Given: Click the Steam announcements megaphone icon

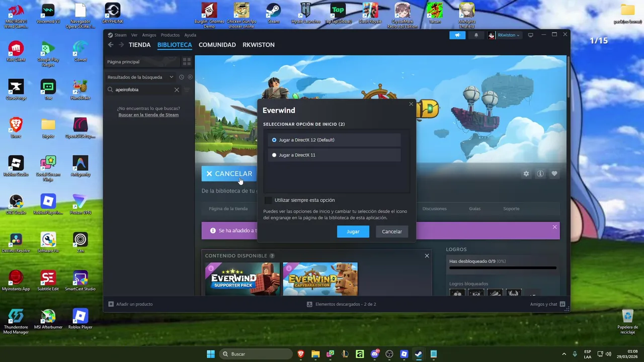Looking at the screenshot, I should coord(457,35).
